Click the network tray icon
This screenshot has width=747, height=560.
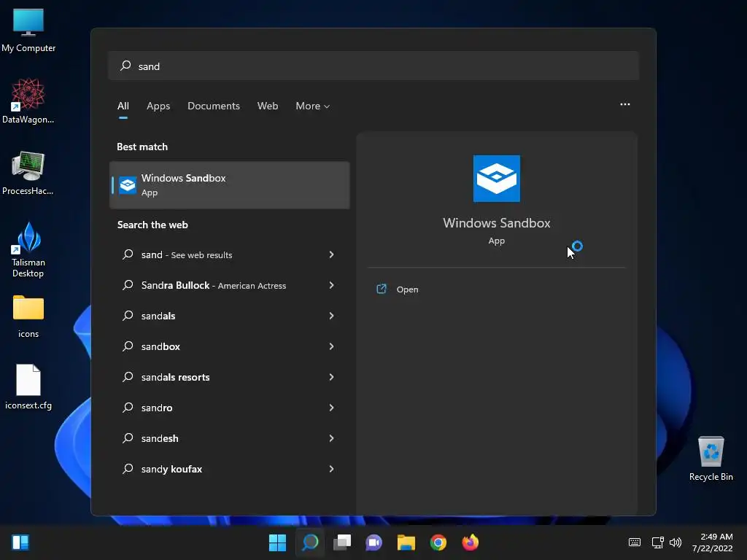(x=658, y=542)
